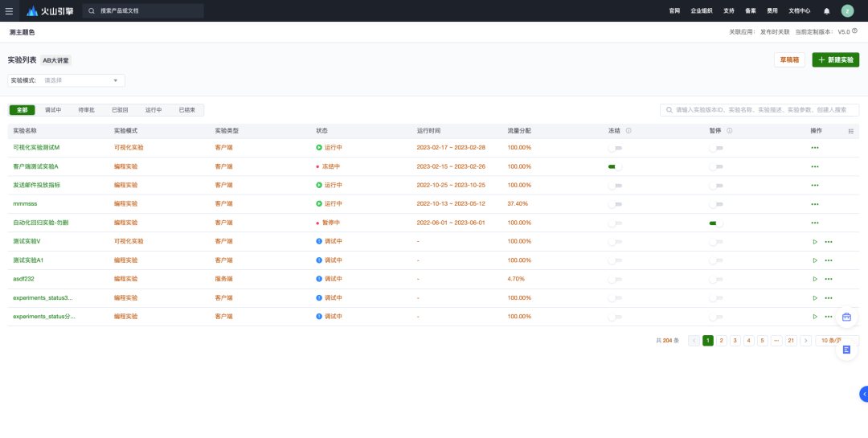The image size is (868, 438).
Task: Switch to the 运行中 filter tab
Action: [154, 110]
